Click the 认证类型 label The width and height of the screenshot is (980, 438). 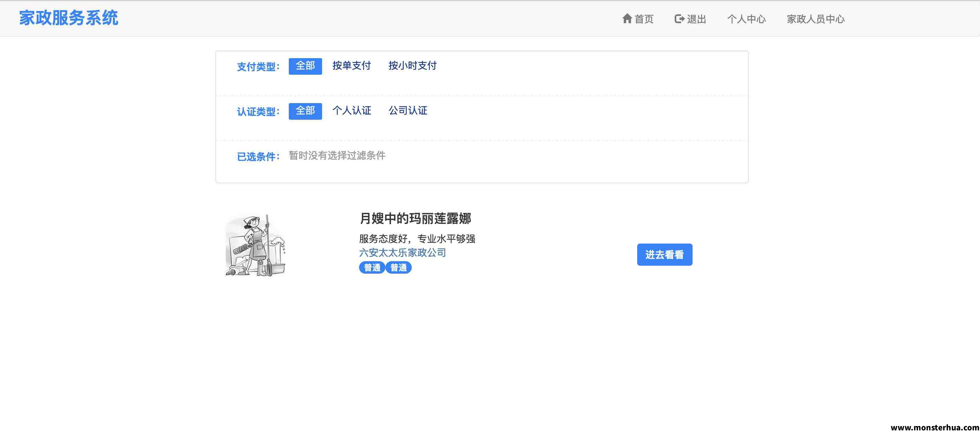[x=258, y=112]
